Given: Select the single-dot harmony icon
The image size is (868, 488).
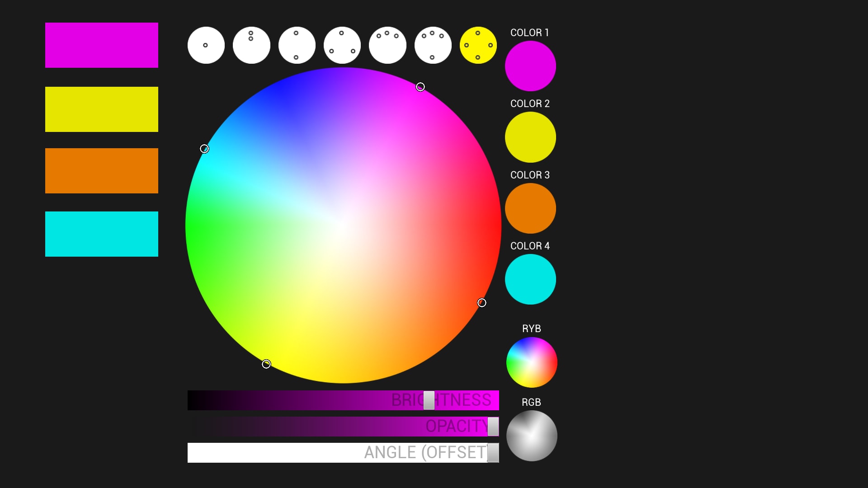Looking at the screenshot, I should pyautogui.click(x=206, y=45).
